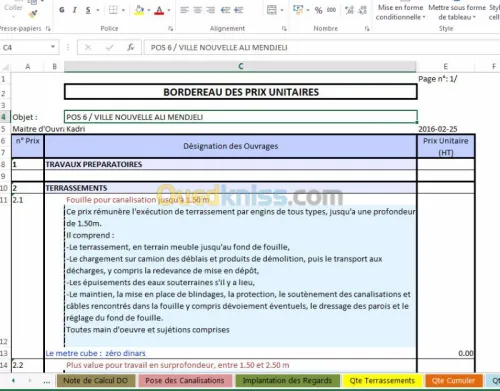Apply the yellow fill color bucket
Screen dimensions: 500x391
pyautogui.click(x=139, y=10)
